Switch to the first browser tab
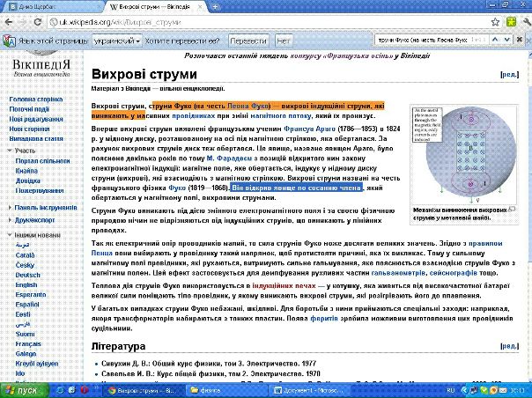 [x=48, y=7]
